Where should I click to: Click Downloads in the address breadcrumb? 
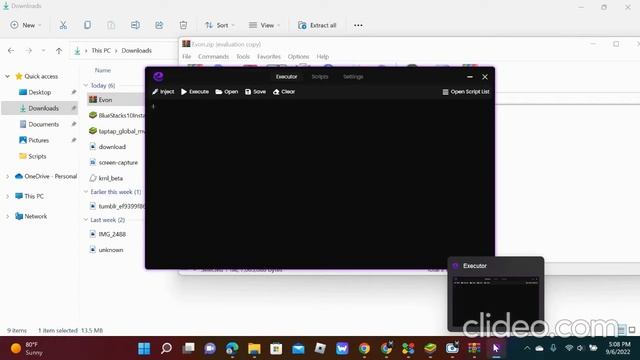tap(136, 51)
